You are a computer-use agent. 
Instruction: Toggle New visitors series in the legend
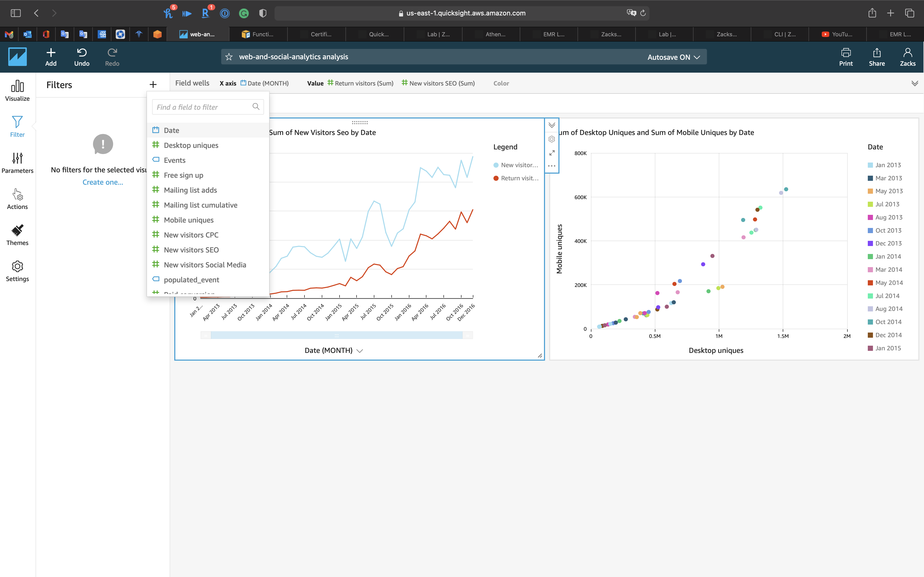coord(515,165)
